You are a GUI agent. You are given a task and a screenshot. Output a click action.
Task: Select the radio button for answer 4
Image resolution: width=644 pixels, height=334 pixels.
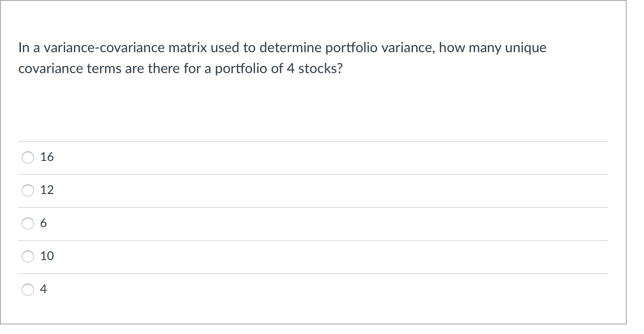(x=28, y=290)
